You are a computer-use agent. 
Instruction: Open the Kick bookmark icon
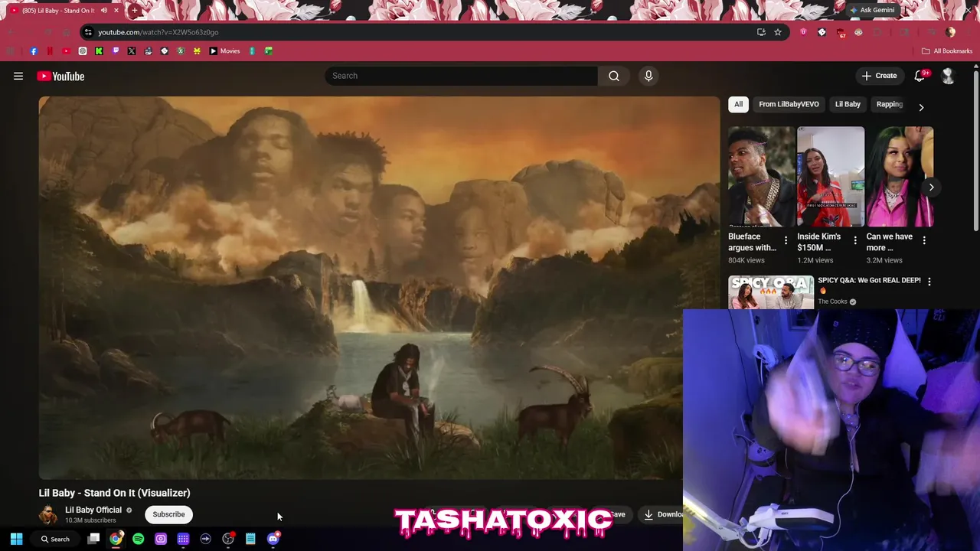click(99, 51)
